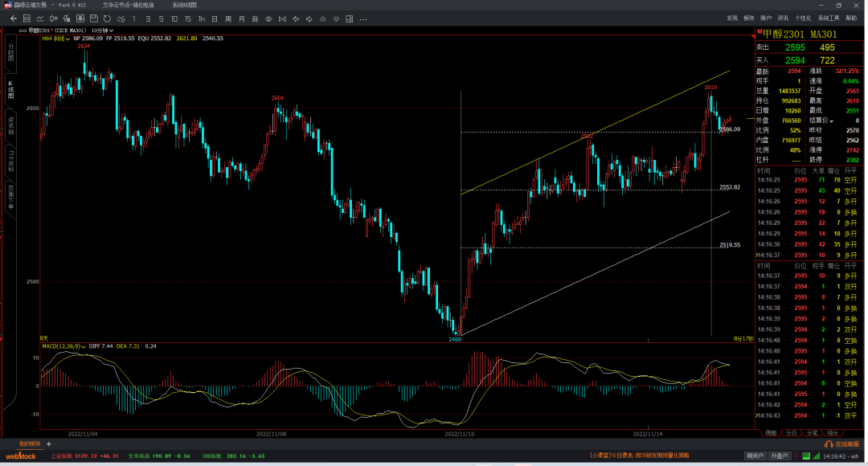Open the 板块 menu
868x466 pixels.
[x=749, y=18]
